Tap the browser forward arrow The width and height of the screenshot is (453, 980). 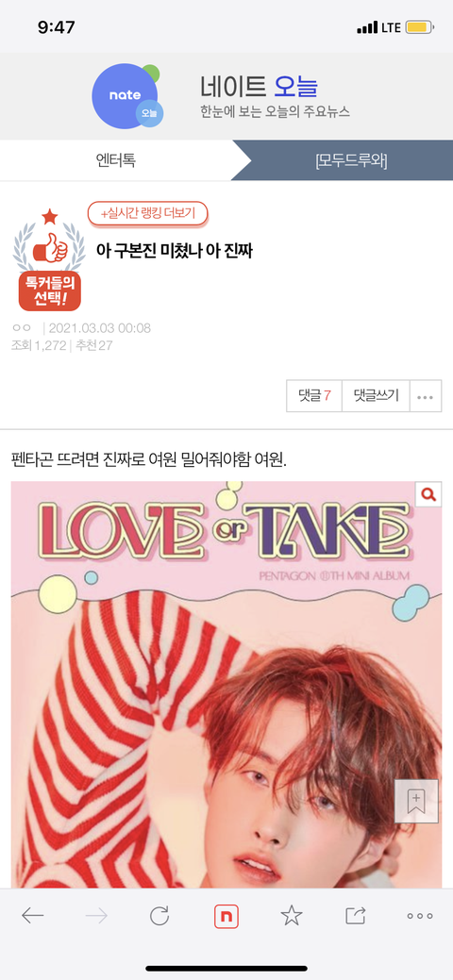[x=96, y=916]
